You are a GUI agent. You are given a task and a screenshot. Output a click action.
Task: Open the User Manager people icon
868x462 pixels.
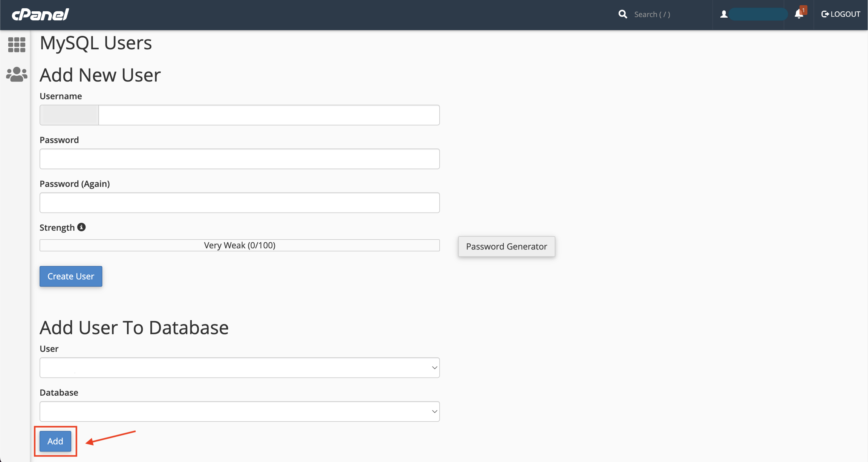pos(17,74)
